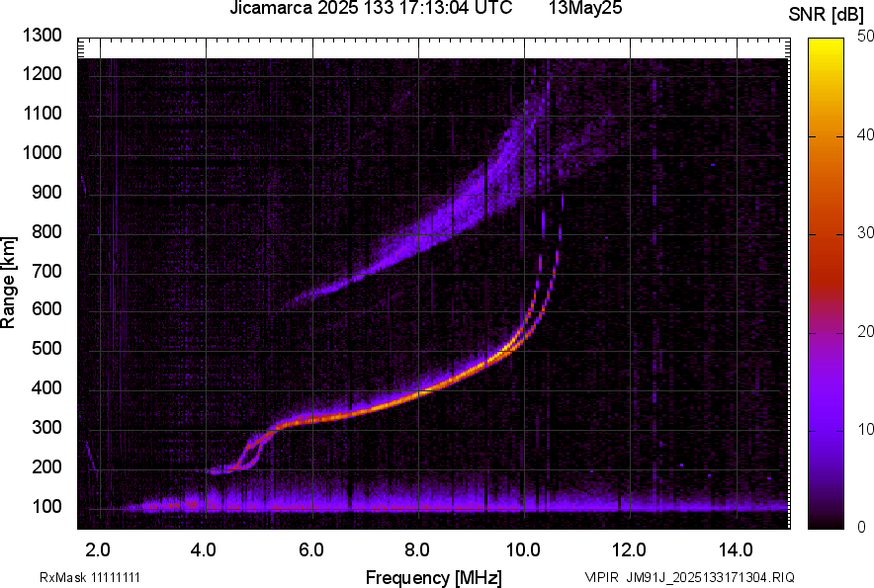Click the 13May25 date label
Screen dimensions: 874x588
tap(584, 8)
